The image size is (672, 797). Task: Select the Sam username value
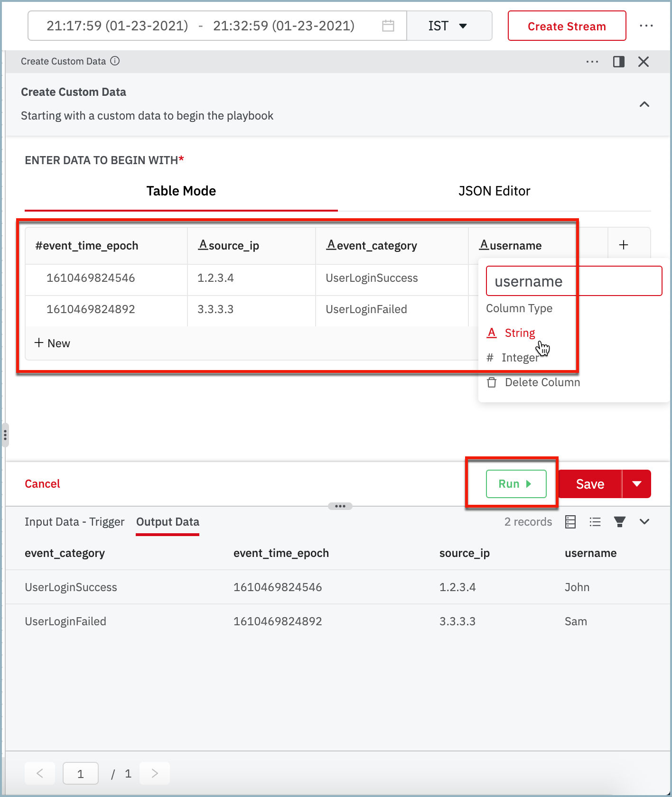click(x=576, y=621)
